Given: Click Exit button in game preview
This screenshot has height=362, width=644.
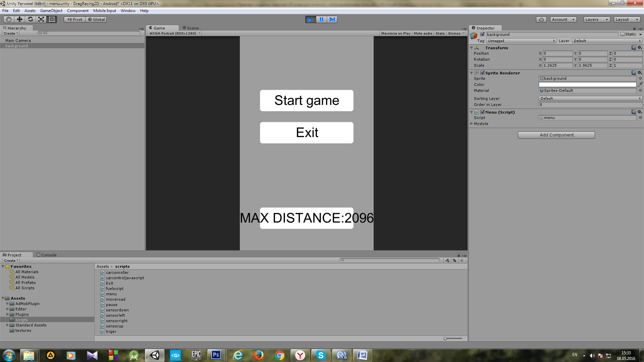Looking at the screenshot, I should (x=307, y=133).
